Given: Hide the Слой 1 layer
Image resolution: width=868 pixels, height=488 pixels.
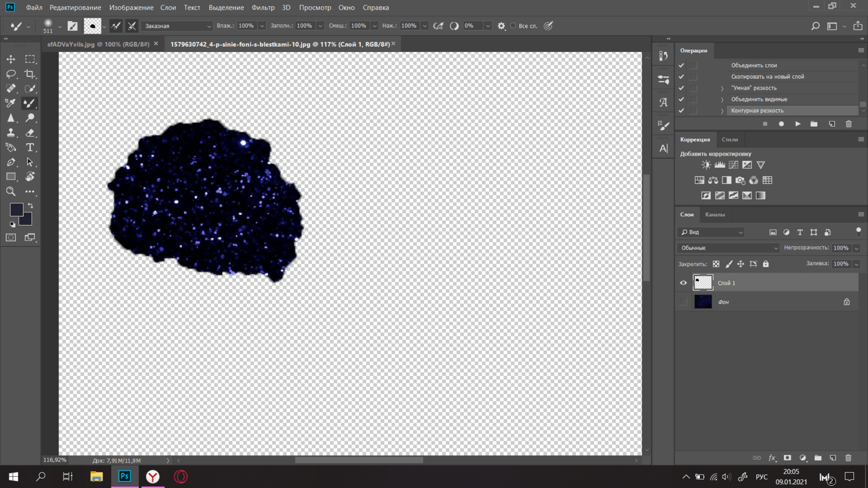Looking at the screenshot, I should [683, 282].
